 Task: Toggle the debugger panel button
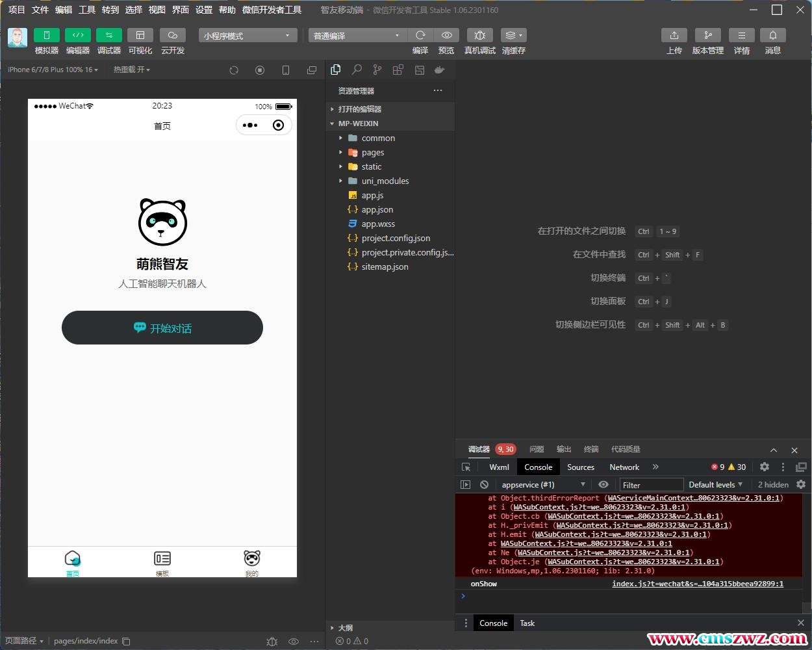[x=108, y=35]
